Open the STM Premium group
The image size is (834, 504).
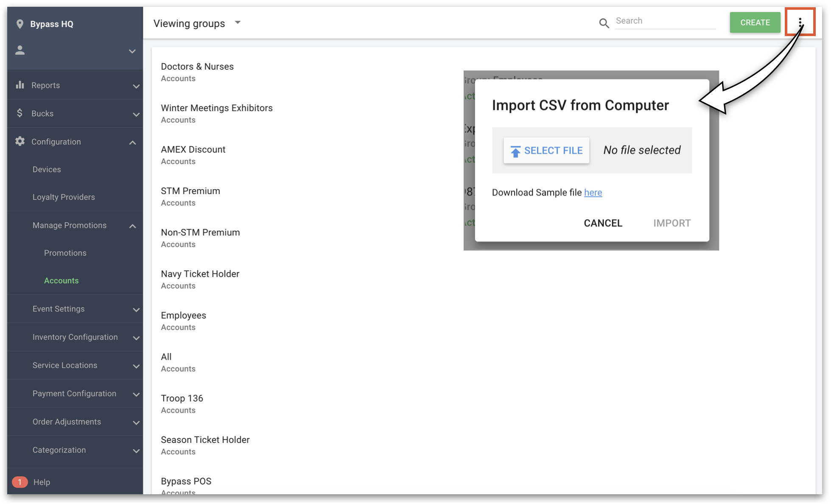tap(190, 196)
